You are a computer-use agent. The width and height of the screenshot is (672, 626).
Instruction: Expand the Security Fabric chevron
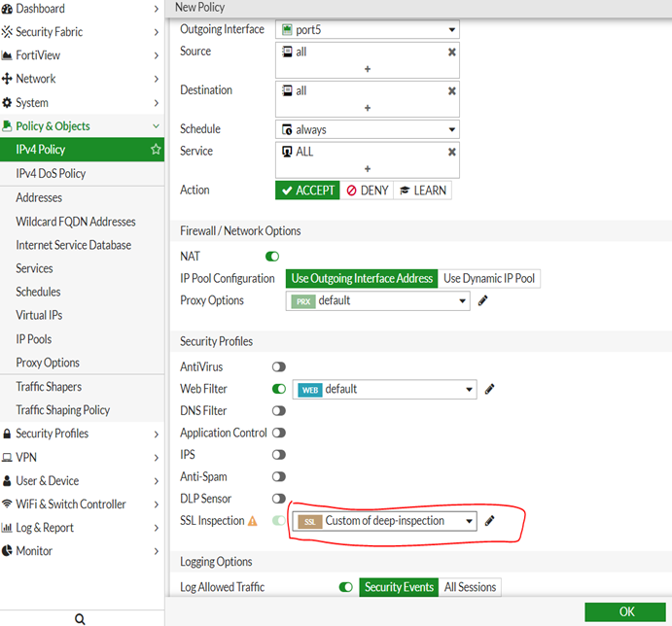[156, 32]
